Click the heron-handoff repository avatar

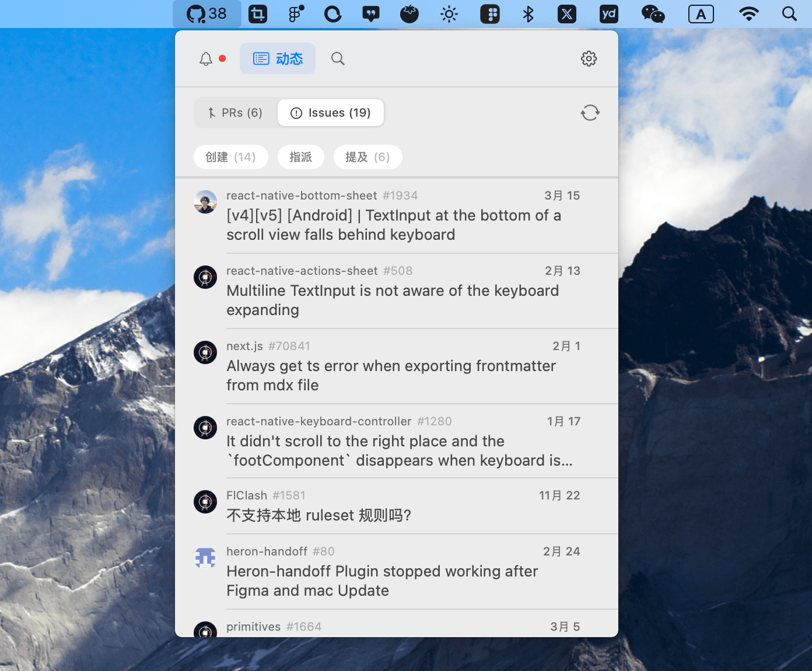click(205, 557)
